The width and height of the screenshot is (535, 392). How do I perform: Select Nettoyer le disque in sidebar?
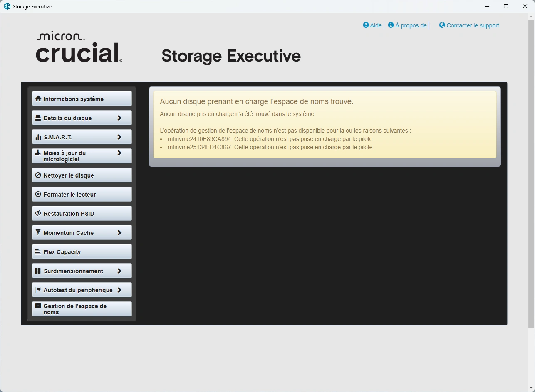pos(82,175)
